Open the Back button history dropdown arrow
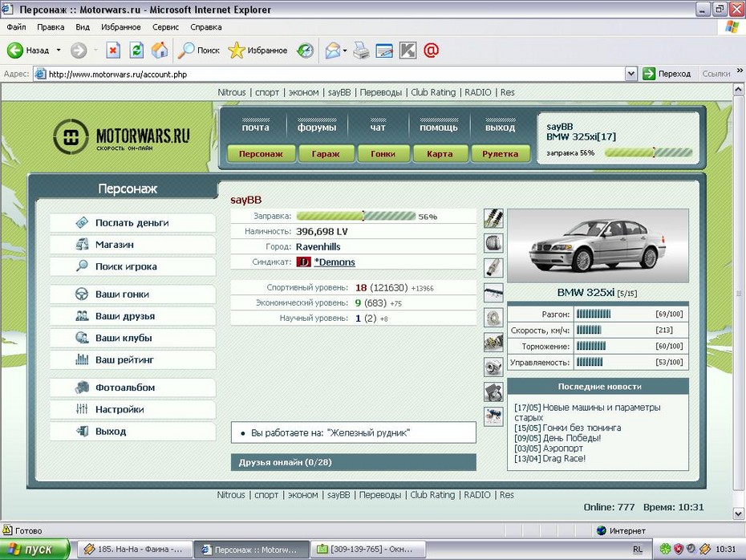This screenshot has width=746, height=560. tap(59, 50)
